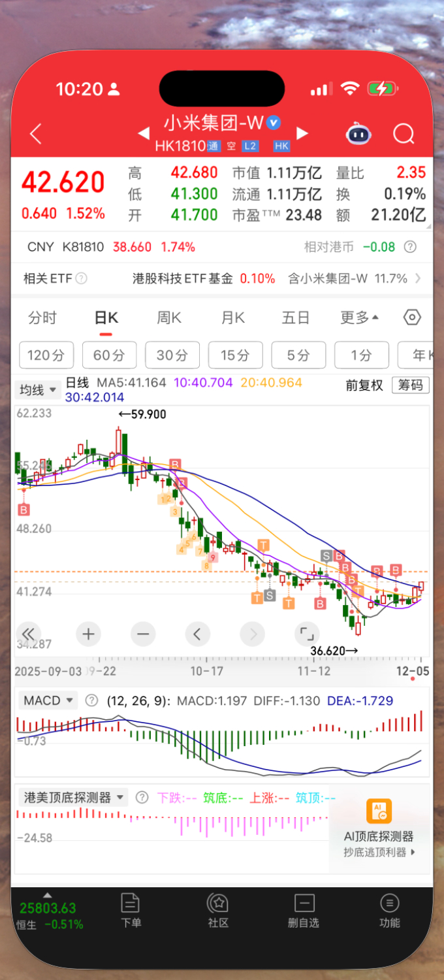Image resolution: width=444 pixels, height=980 pixels.
Task: Open 港股科技ETF基金 link
Action: tap(183, 278)
